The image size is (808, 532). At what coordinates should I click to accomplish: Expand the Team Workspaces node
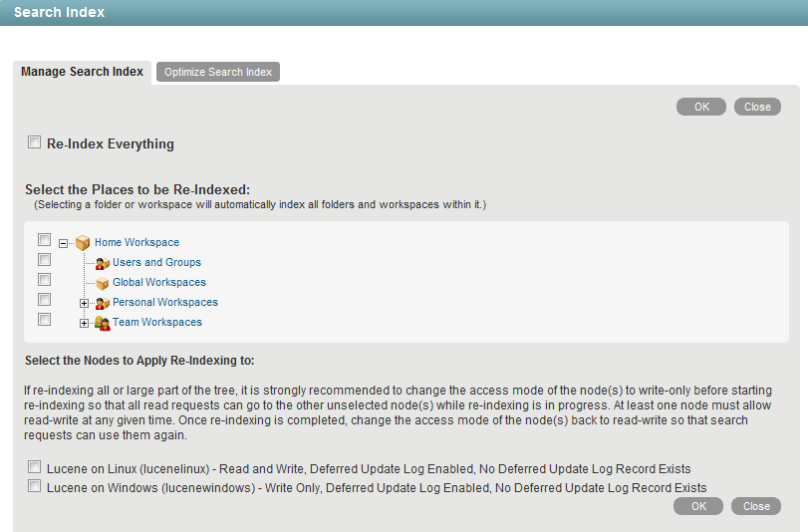tap(85, 323)
